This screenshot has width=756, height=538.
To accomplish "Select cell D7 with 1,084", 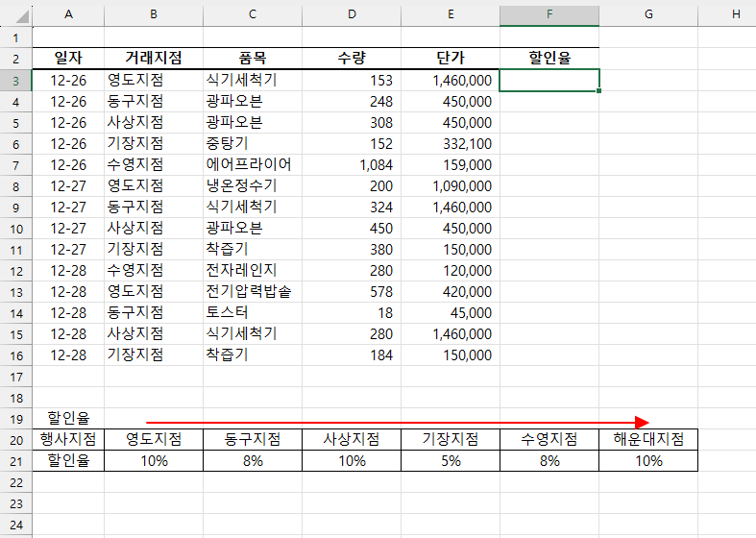I will click(x=352, y=165).
